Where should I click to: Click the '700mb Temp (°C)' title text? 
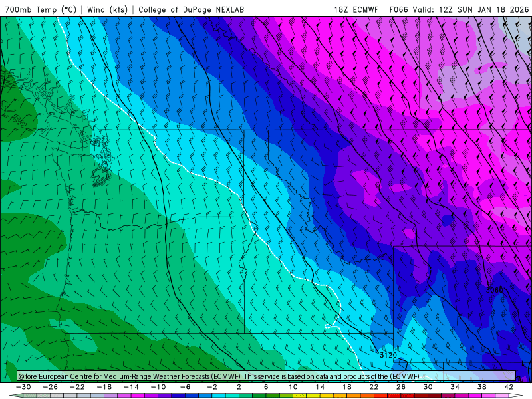click(41, 9)
